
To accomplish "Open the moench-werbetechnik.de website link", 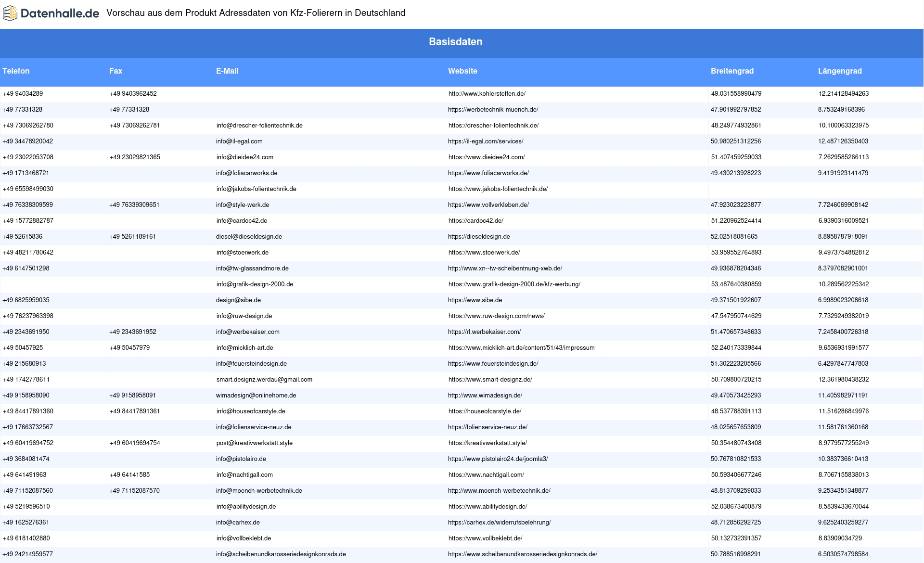I will (499, 491).
